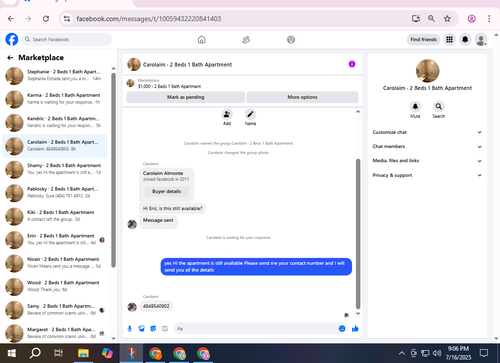Expand the Chat members section
This screenshot has width=500, height=363.
coord(427,147)
